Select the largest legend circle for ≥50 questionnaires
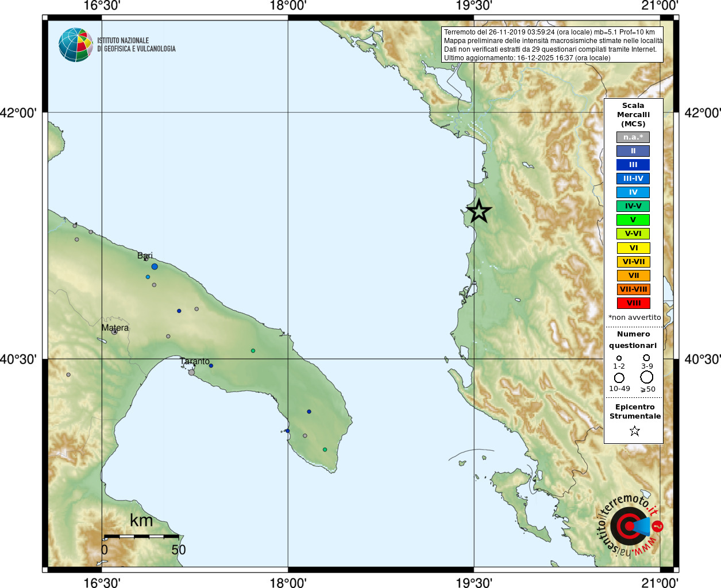 (x=647, y=377)
